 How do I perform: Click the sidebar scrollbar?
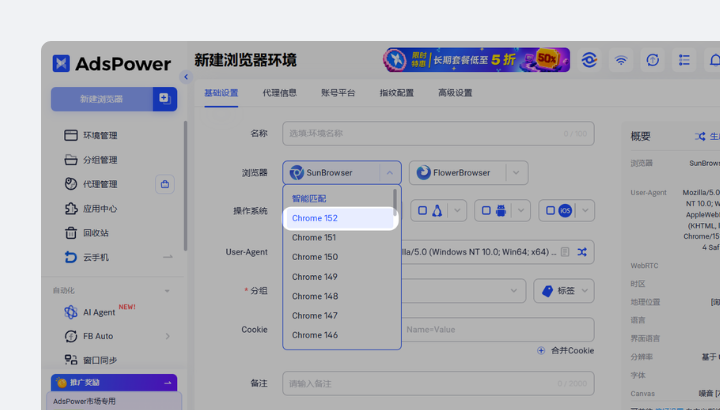click(186, 185)
